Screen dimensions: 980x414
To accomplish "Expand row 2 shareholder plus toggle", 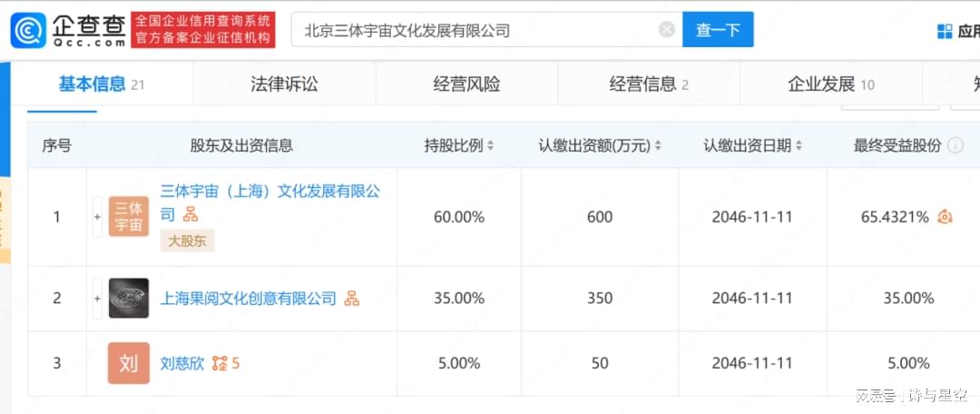I will (x=97, y=299).
